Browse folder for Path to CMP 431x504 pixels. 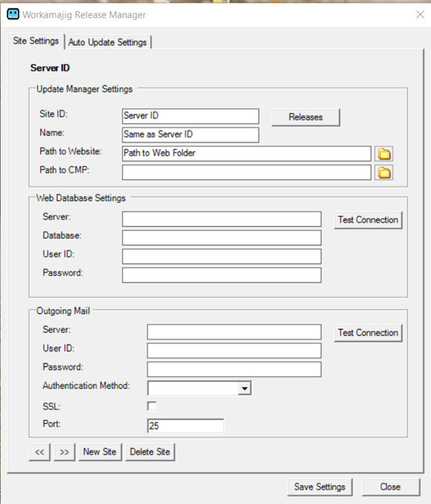pyautogui.click(x=384, y=173)
